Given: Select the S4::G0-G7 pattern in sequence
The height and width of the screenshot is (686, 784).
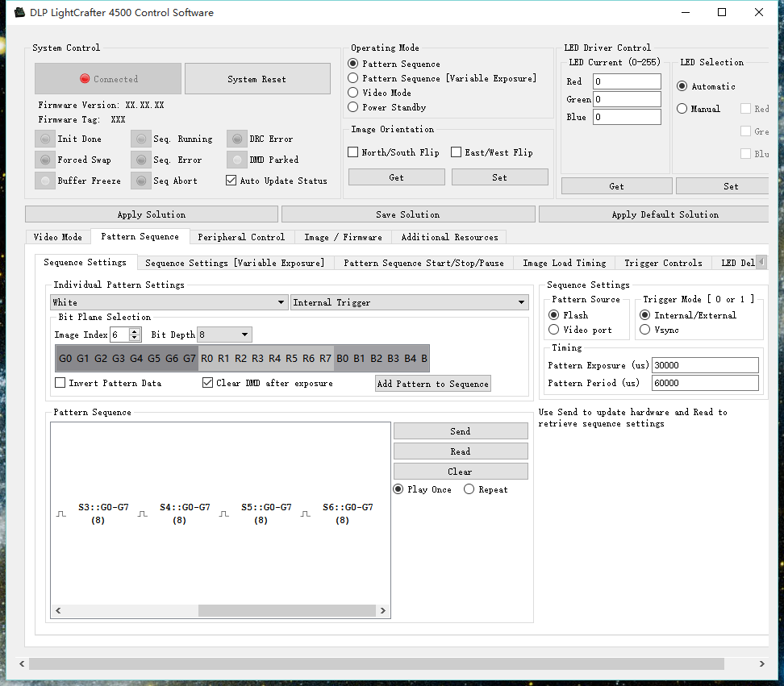Looking at the screenshot, I should coord(185,513).
